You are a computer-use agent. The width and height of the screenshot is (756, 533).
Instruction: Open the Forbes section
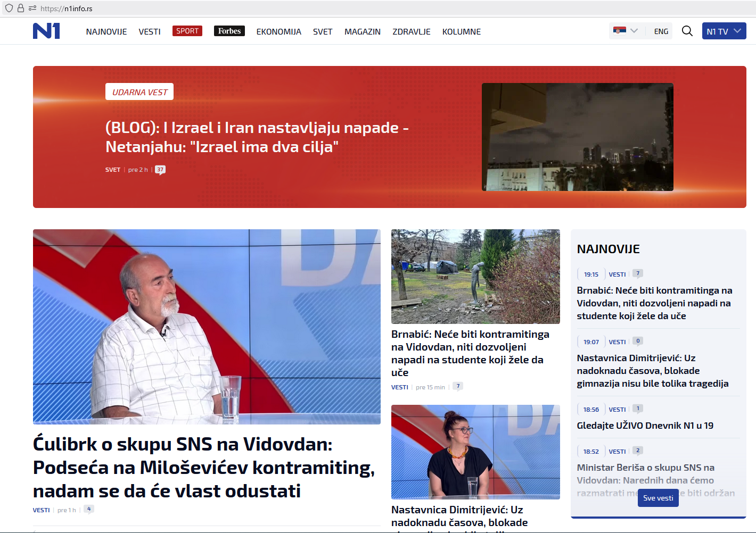(229, 31)
